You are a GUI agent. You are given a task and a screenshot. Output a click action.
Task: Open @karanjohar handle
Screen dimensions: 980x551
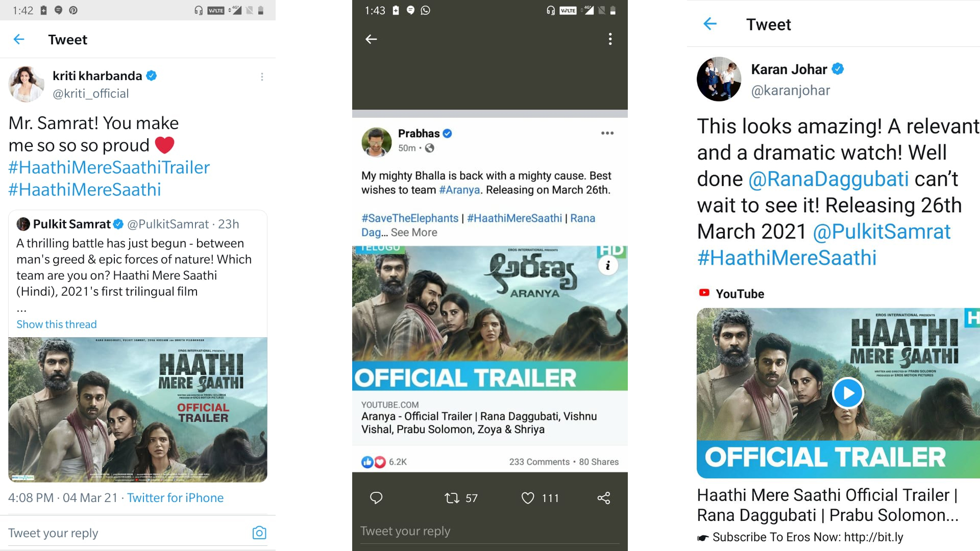pyautogui.click(x=791, y=90)
